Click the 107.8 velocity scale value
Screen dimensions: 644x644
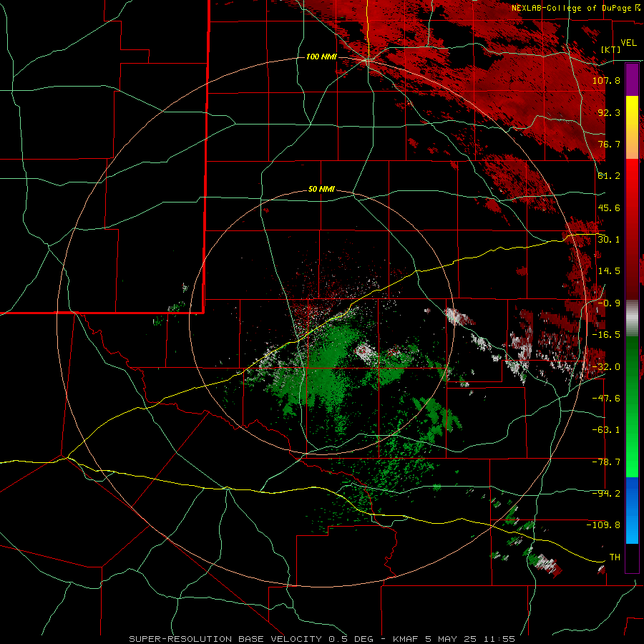pyautogui.click(x=606, y=80)
